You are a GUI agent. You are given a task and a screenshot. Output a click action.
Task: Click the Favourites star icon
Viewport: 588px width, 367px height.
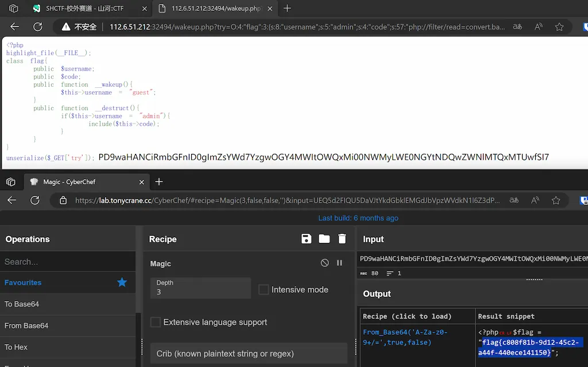pos(122,283)
